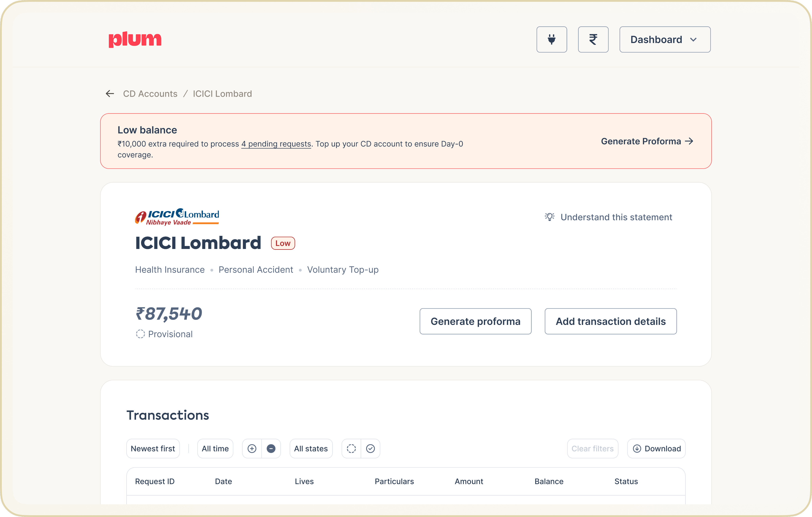Click Generate proforma button below balance
Viewport: 812px width, 517px height.
point(475,321)
